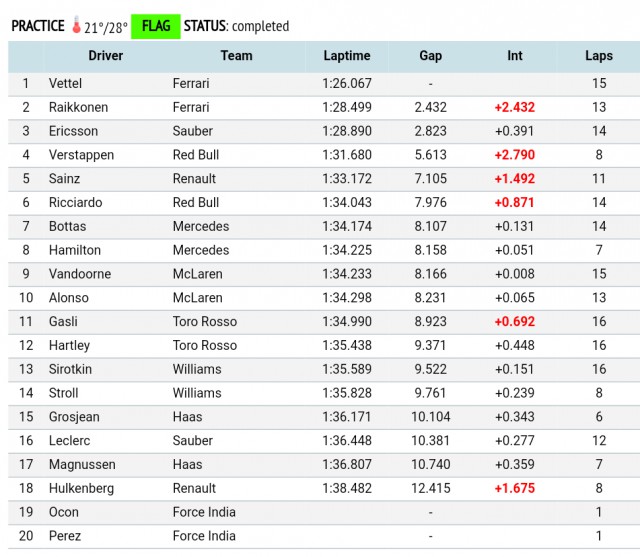Viewport: 640px width, 557px height.
Task: Click the red interval +2.790
Action: coord(515,155)
